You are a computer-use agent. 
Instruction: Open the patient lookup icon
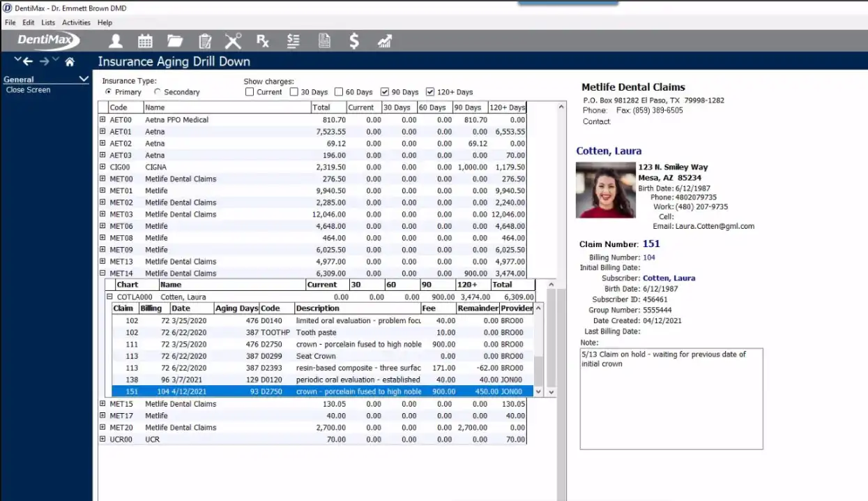click(116, 40)
